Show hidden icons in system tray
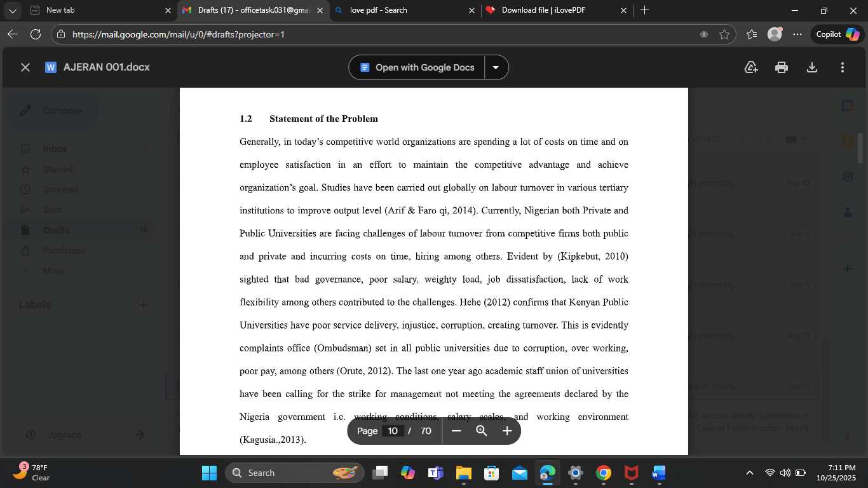Screen dimensions: 868x488 (750, 473)
